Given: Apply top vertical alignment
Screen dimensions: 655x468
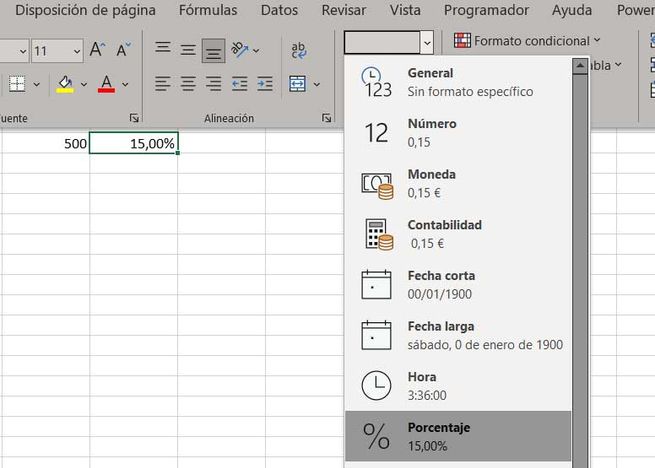Looking at the screenshot, I should [163, 49].
